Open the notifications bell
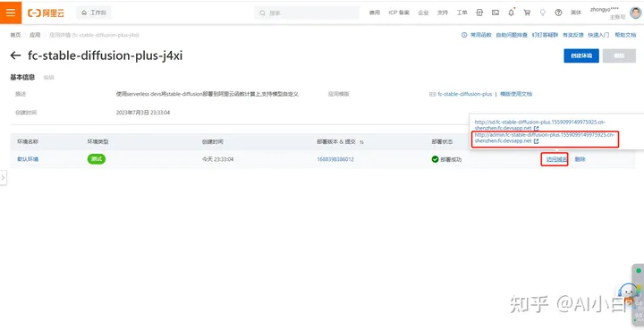 pyautogui.click(x=512, y=13)
